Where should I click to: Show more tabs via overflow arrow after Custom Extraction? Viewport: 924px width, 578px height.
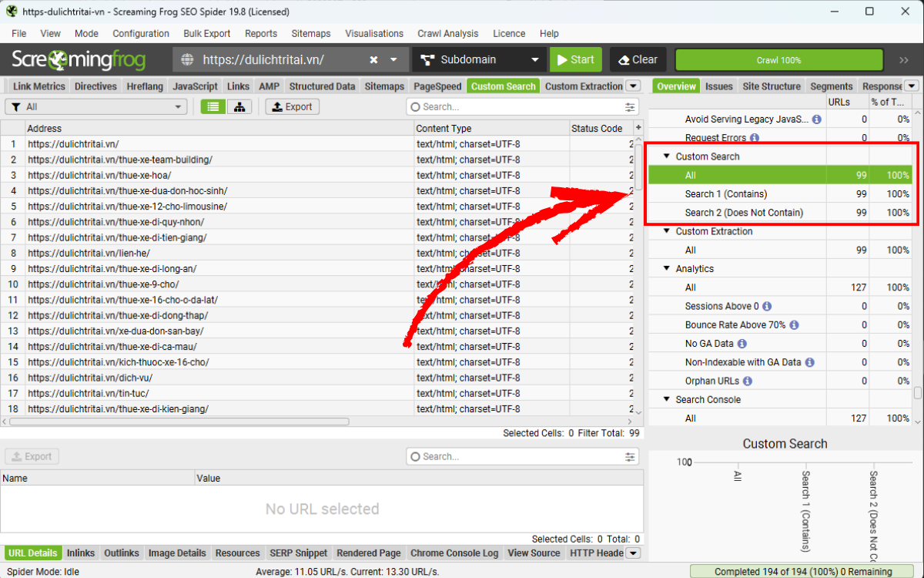[633, 86]
